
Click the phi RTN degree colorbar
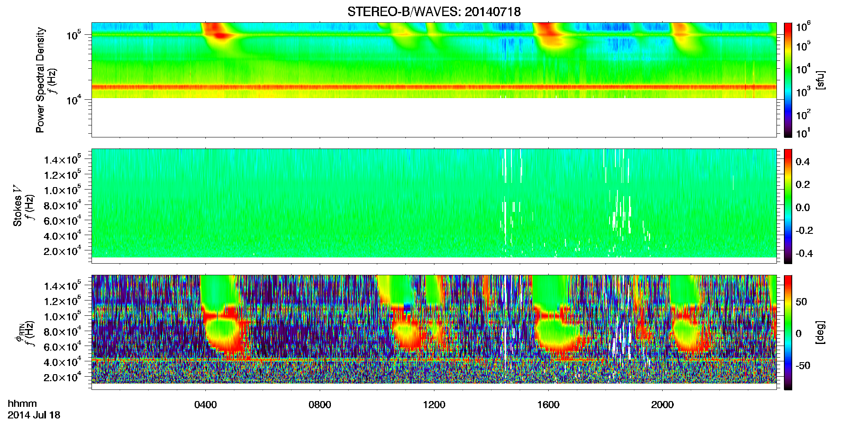tap(788, 332)
